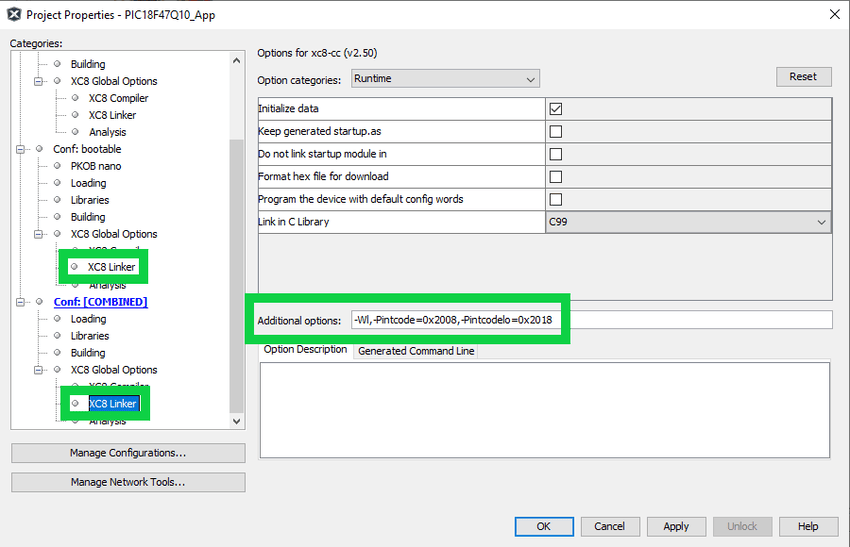The width and height of the screenshot is (850, 547).
Task: Click the MPLAB X icon in title bar
Action: tap(13, 14)
